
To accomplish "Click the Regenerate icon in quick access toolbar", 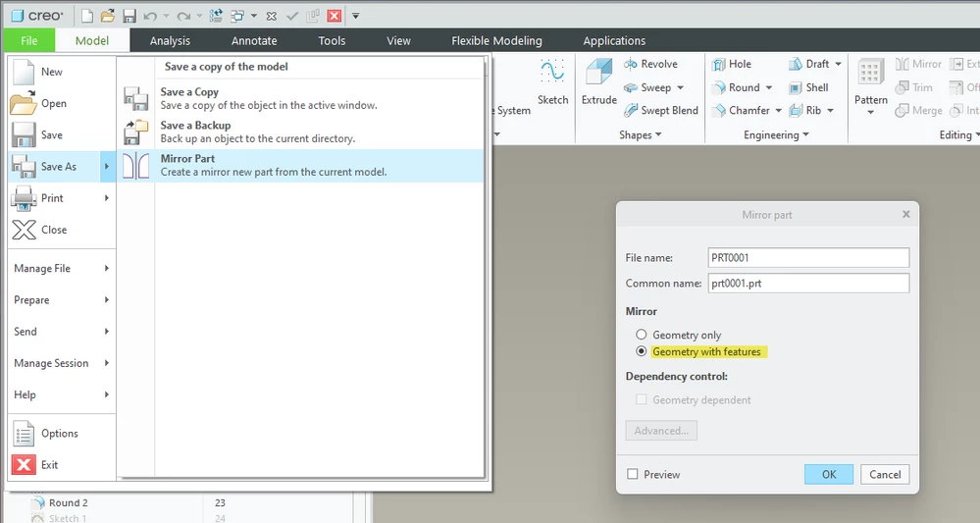I will pos(216,16).
